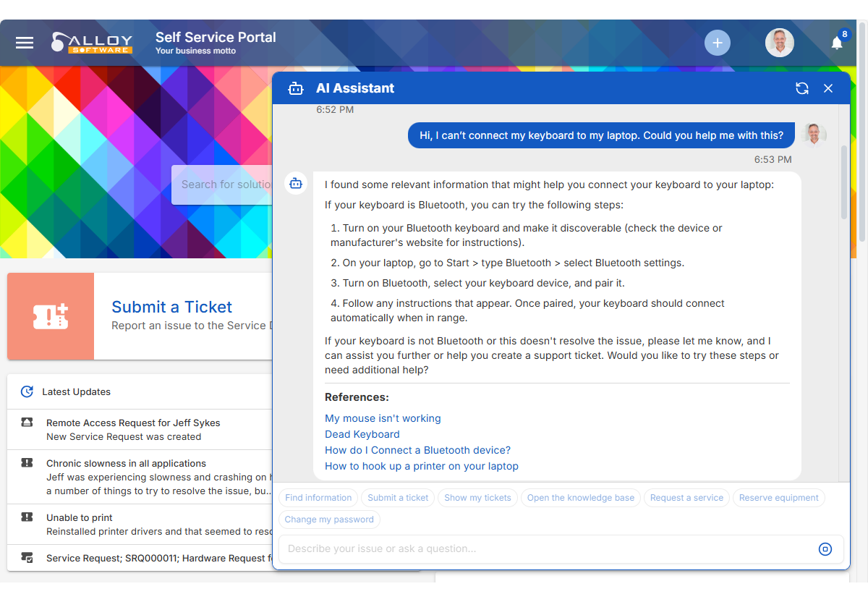Click the chat message input field
The width and height of the screenshot is (868, 602).
point(546,549)
